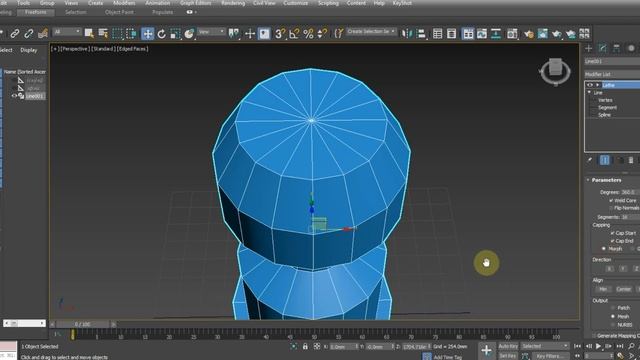Click Select and Manipulate crosshair icon

click(250, 33)
